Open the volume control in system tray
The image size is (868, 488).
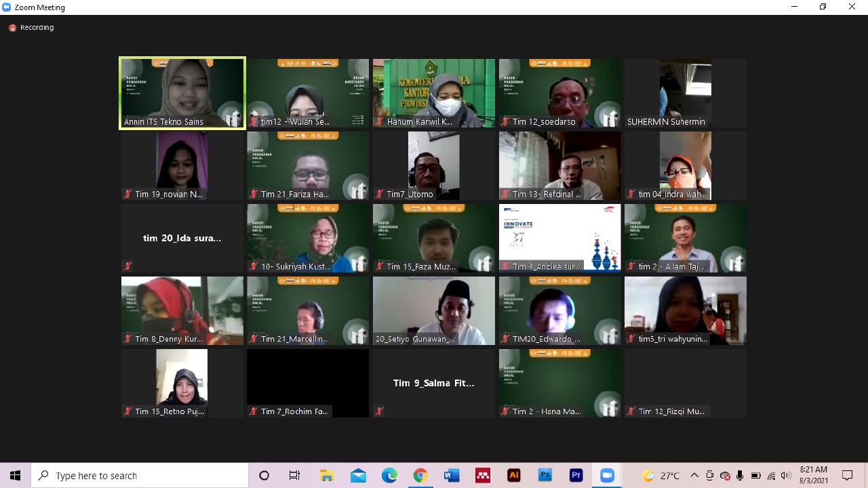786,475
